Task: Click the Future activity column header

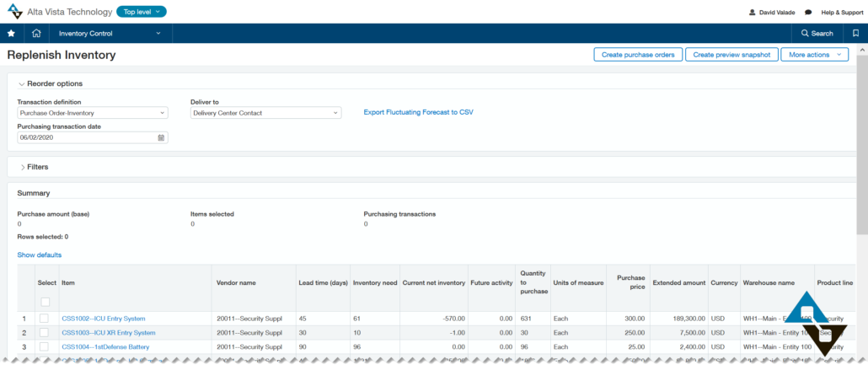Action: (491, 282)
